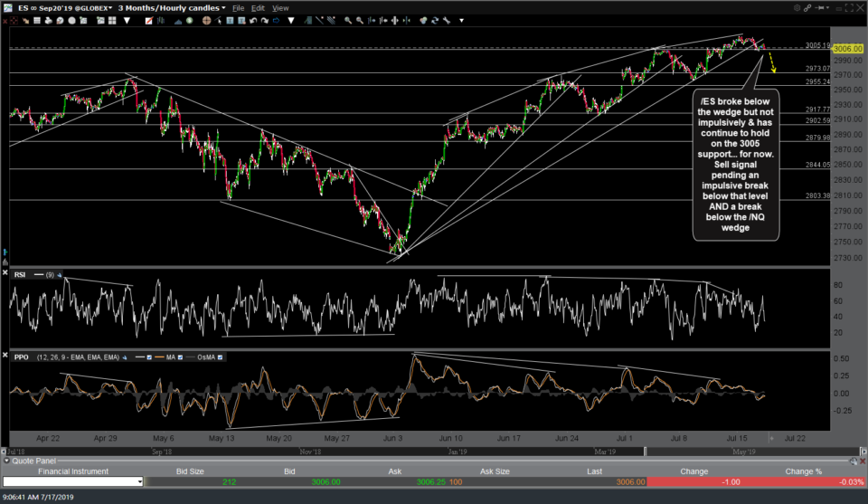Close the RSI indicator pane
This screenshot has height=504, width=868.
(5, 273)
